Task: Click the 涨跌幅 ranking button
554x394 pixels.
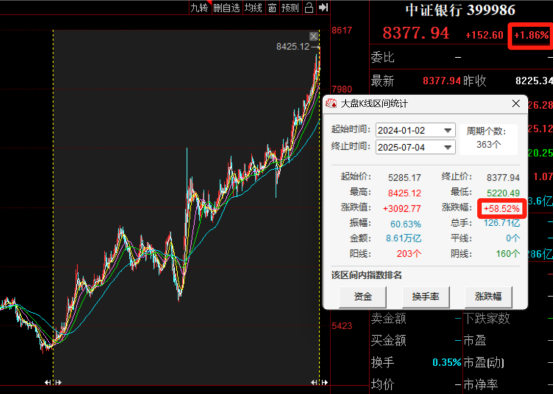Action: pyautogui.click(x=488, y=296)
